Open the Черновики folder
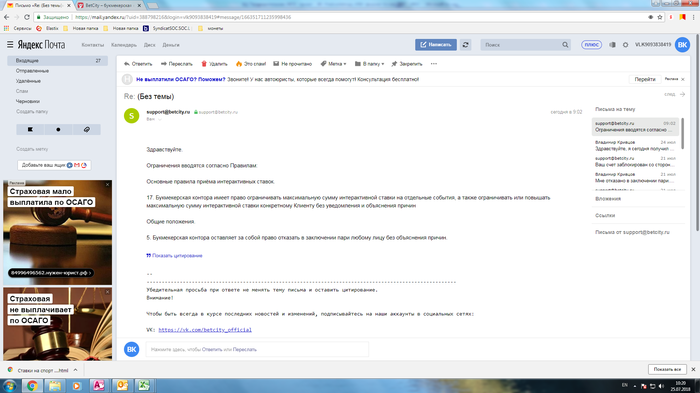700x393 pixels. point(28,101)
